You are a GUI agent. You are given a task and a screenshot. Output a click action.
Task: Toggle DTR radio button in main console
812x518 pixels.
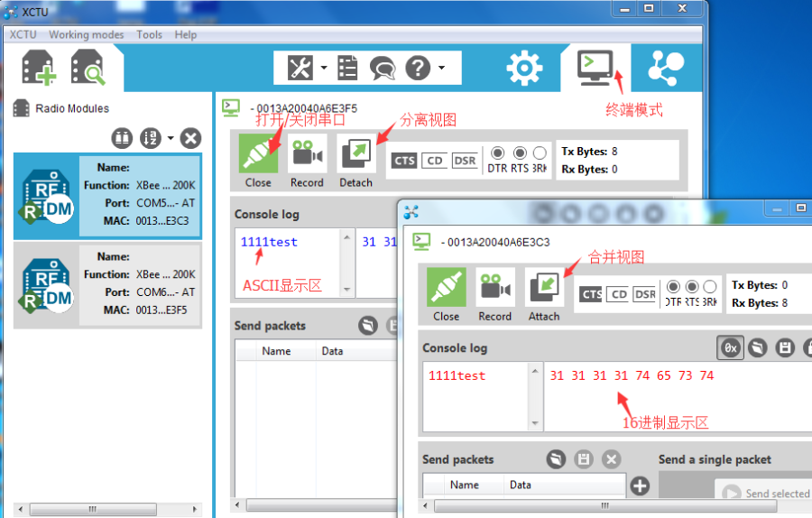pyautogui.click(x=498, y=153)
